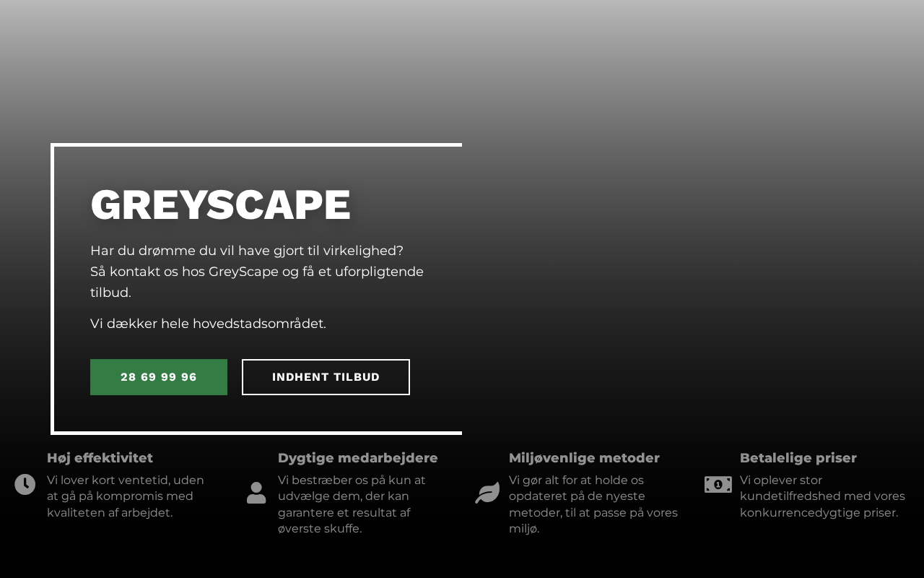Image resolution: width=924 pixels, height=578 pixels.
Task: Click 'Vi dækker hele hovedstadsområdet' text
Action: click(208, 324)
